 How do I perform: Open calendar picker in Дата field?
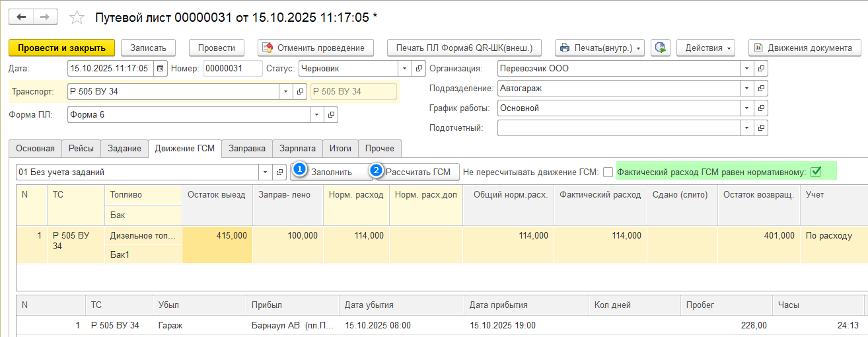pos(160,68)
